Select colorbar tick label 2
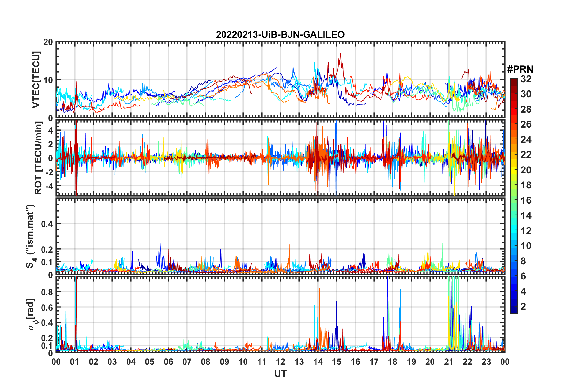Screen dimensions: 561x392 (x=523, y=307)
